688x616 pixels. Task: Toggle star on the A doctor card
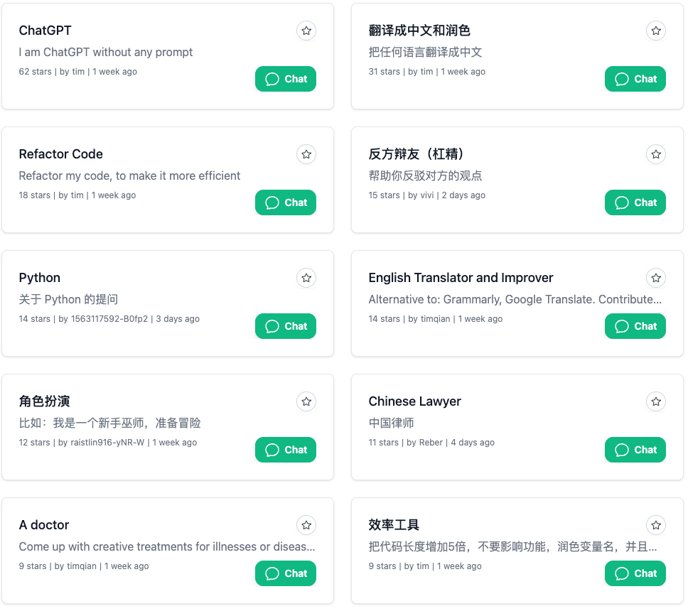tap(306, 525)
